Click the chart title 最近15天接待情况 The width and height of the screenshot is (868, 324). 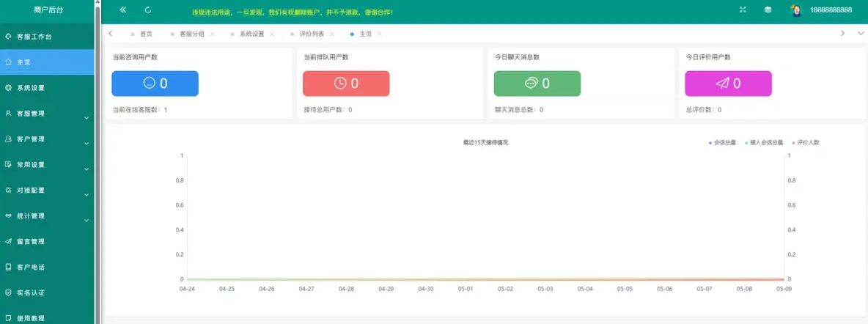485,142
